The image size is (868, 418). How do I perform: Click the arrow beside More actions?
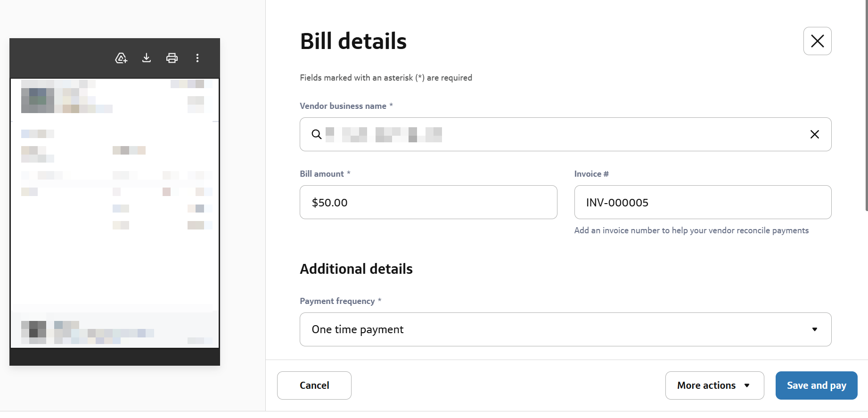747,385
